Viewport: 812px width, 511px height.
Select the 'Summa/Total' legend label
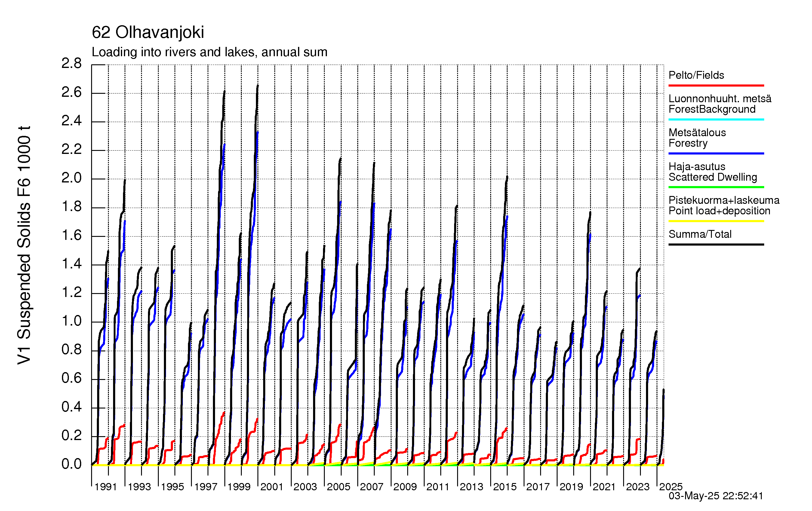pos(700,234)
